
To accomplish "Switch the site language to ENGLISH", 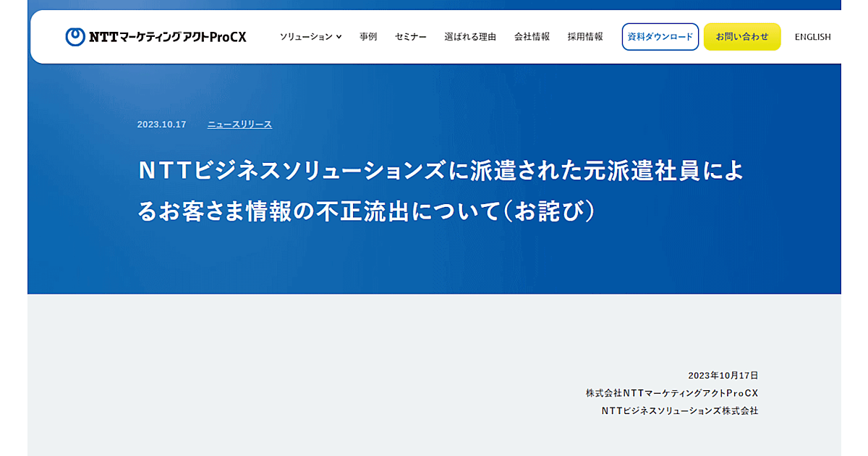I will (812, 37).
